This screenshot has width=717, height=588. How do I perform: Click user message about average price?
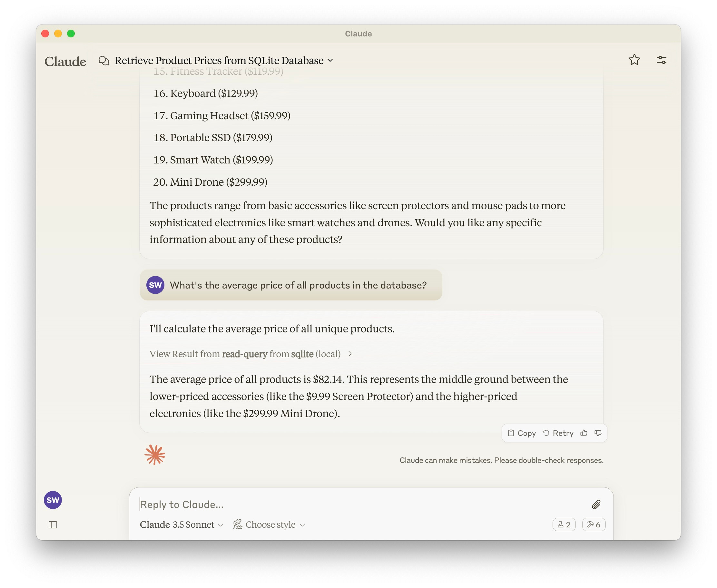pyautogui.click(x=291, y=285)
